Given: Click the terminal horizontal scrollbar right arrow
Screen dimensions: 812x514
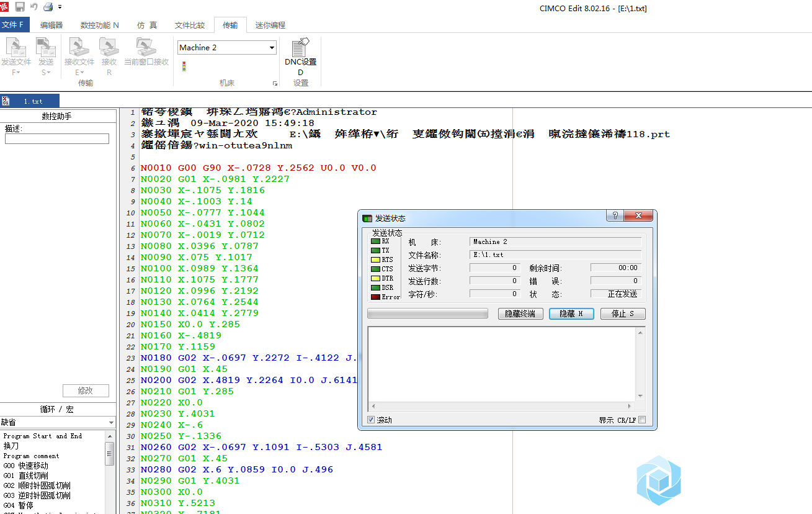Looking at the screenshot, I should pos(630,406).
